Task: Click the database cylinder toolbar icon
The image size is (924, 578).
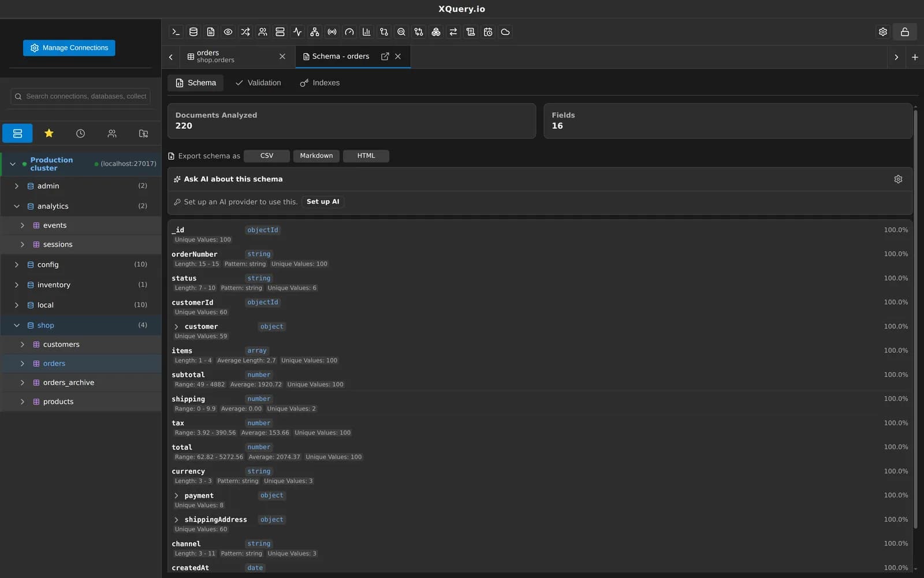Action: point(193,32)
